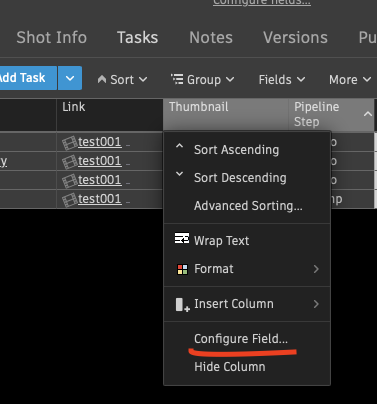Choose Hide Column from context menu
This screenshot has height=404, width=377.
coord(230,367)
